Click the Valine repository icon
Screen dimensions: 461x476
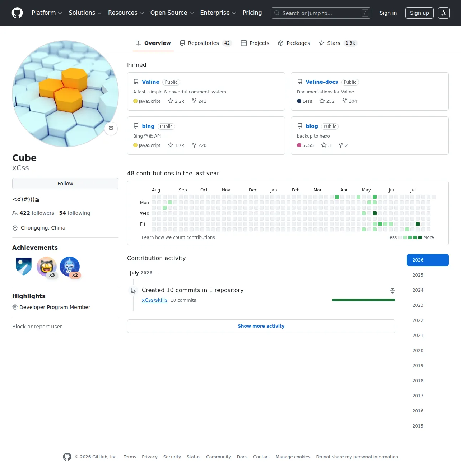pos(136,82)
